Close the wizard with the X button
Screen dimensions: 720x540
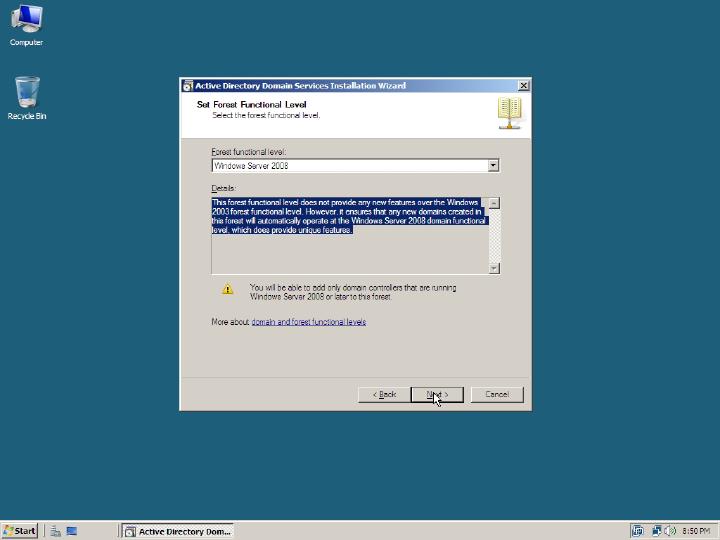click(523, 85)
